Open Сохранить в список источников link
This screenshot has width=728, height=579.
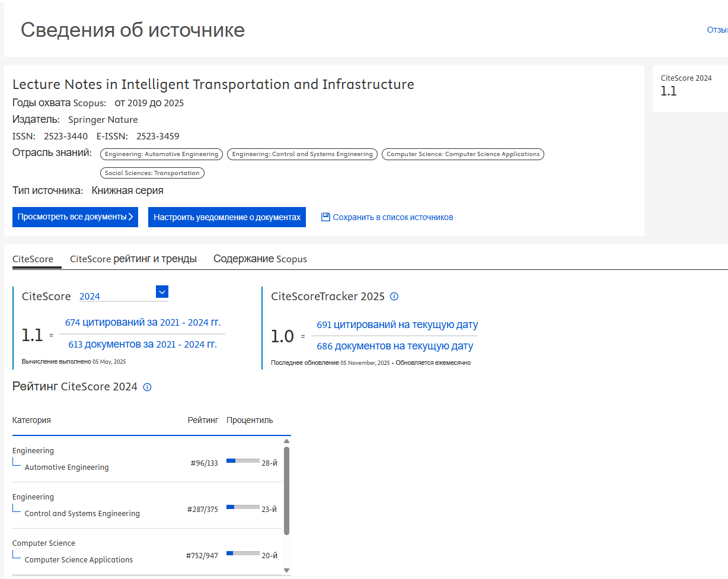click(392, 217)
